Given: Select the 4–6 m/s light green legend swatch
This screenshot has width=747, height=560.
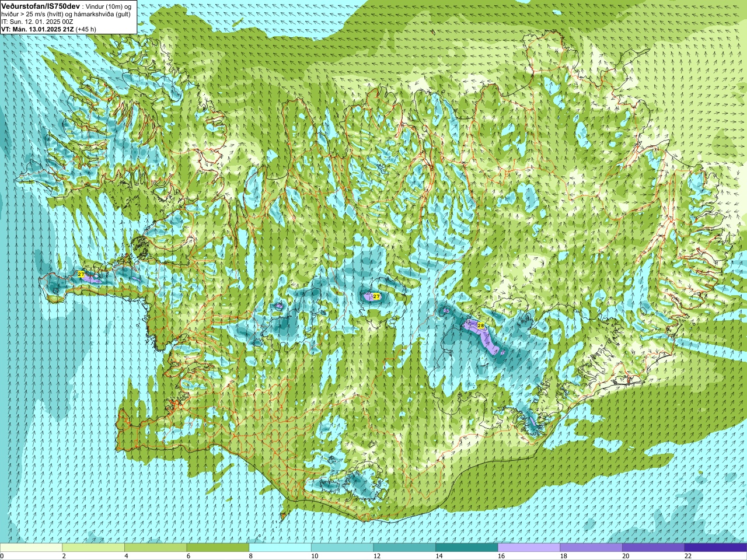Looking at the screenshot, I should point(155,548).
